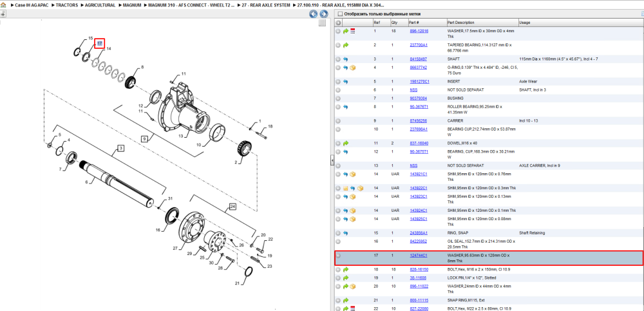Screen dimensions: 644x311
Task: Go to previous diagram with left arrow
Action: [x=313, y=14]
